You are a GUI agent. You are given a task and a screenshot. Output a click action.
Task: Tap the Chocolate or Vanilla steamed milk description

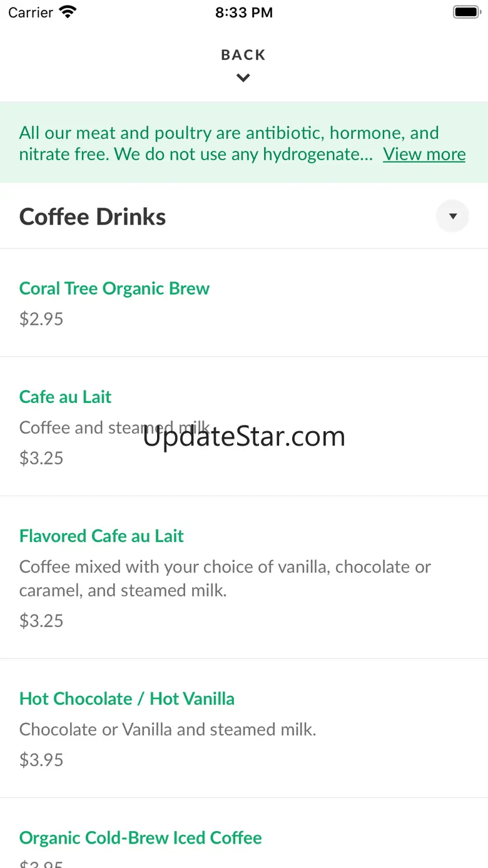[168, 729]
